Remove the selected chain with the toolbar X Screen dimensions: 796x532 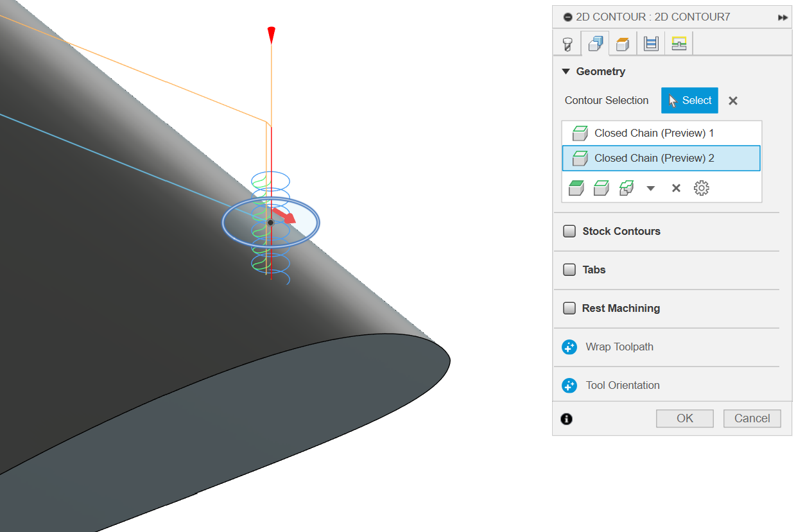[x=675, y=188]
